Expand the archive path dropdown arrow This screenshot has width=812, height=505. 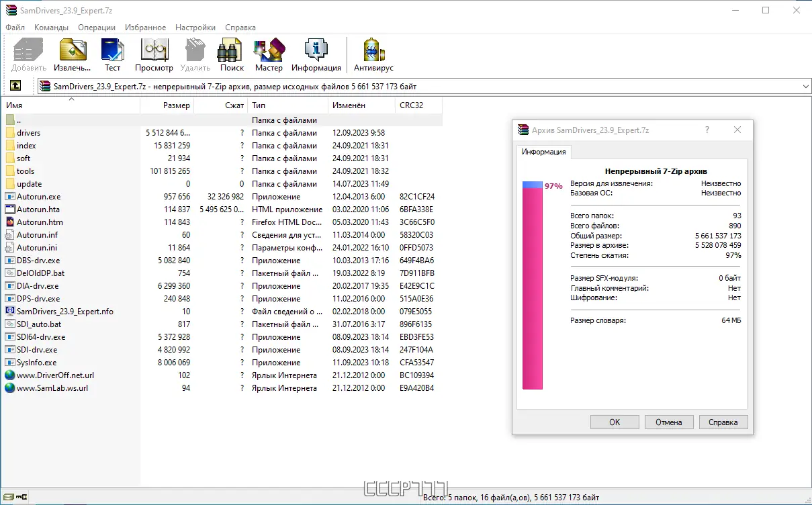(805, 86)
